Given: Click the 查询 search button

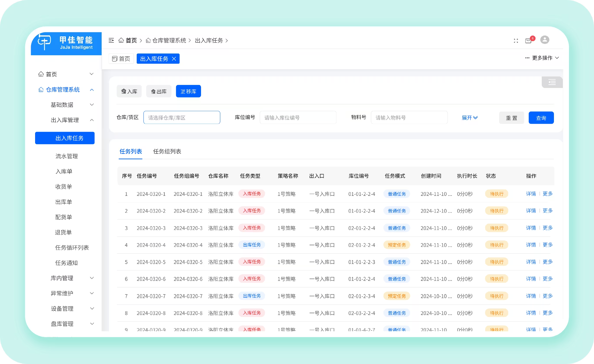Looking at the screenshot, I should [541, 118].
